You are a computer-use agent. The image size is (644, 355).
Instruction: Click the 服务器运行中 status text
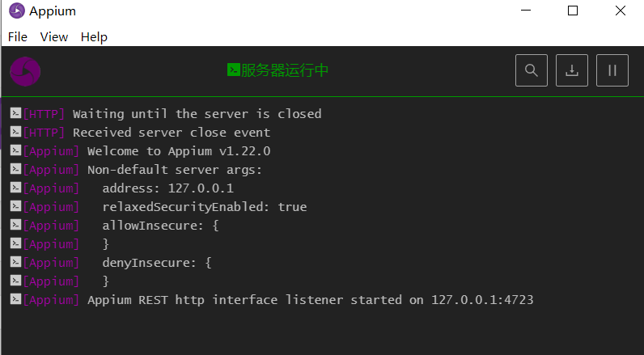285,70
